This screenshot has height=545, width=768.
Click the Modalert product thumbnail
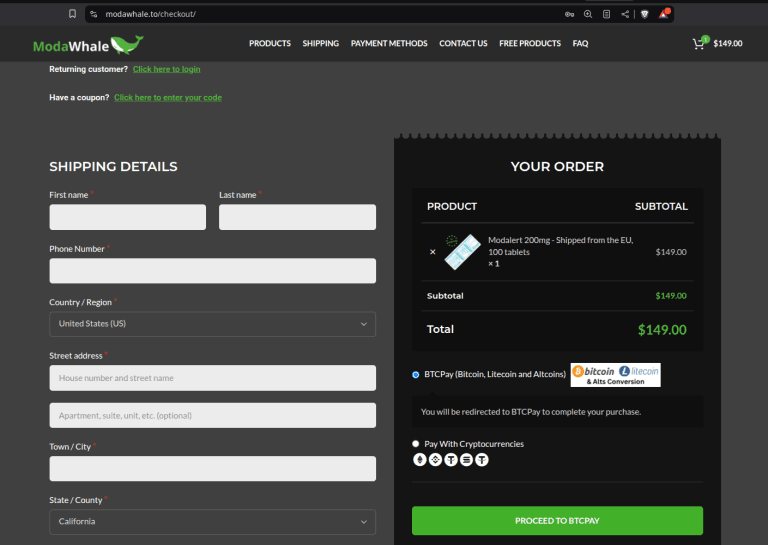tap(462, 252)
